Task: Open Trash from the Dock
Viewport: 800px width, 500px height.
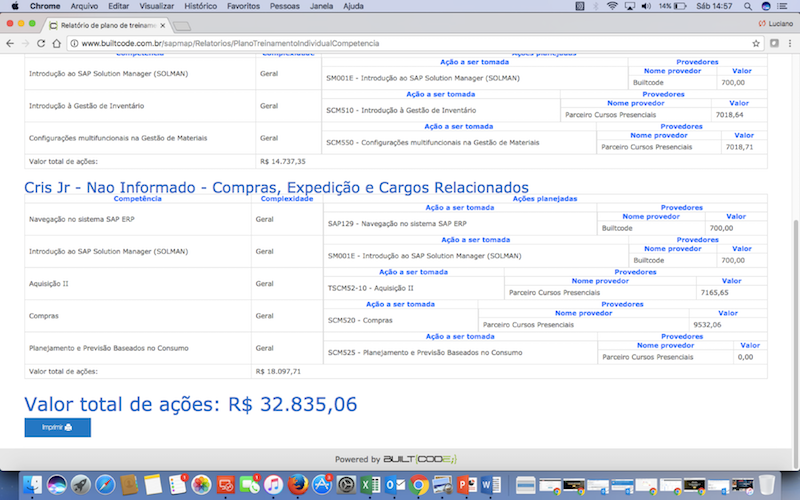Action: point(767,484)
